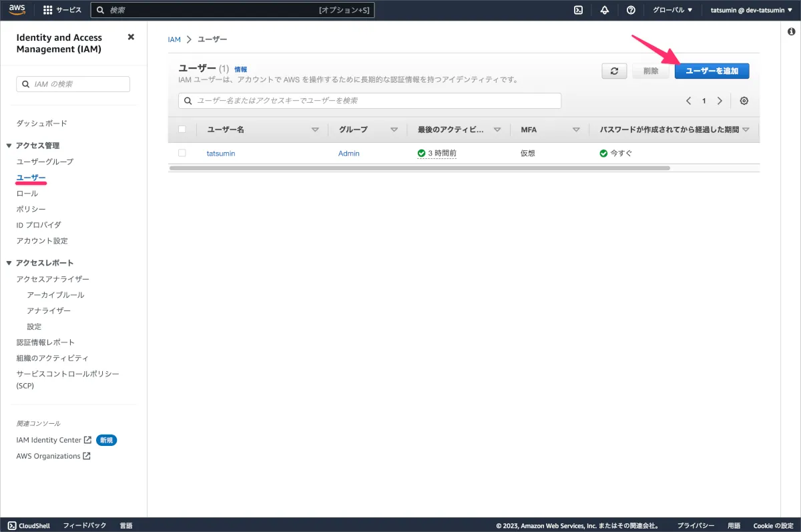Focus the user name or access key search field
801x532 pixels.
pos(370,101)
